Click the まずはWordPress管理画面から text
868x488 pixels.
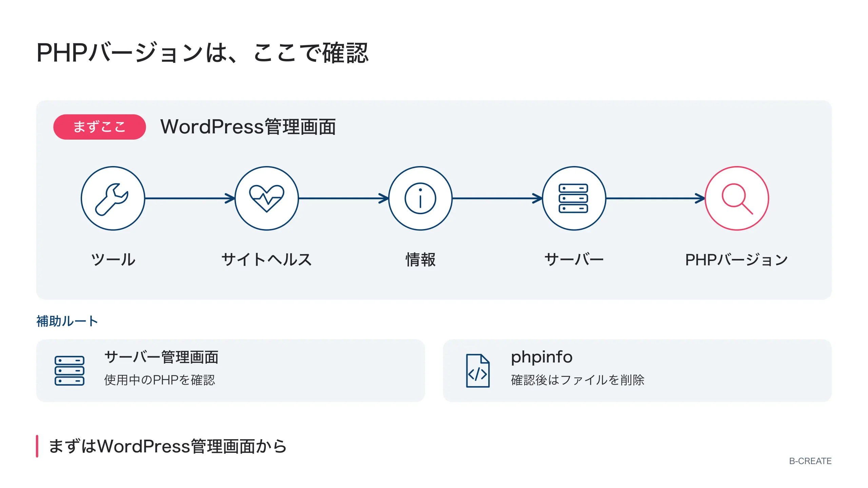pyautogui.click(x=168, y=446)
